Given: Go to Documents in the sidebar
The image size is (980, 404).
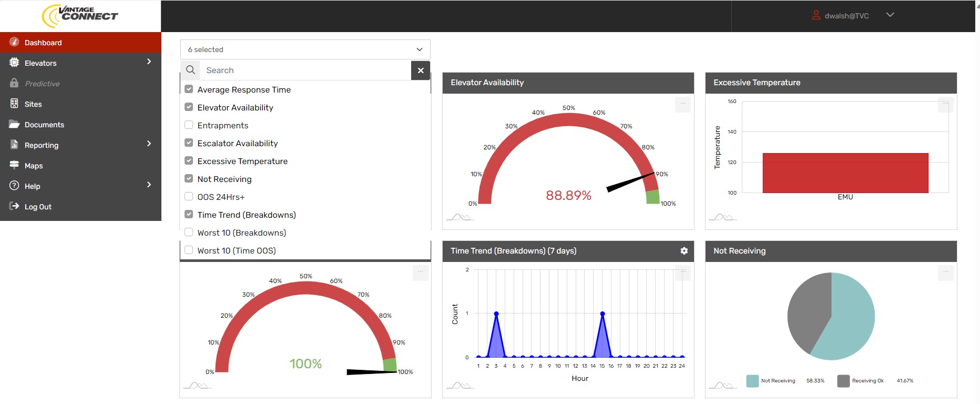Looking at the screenshot, I should coord(44,125).
